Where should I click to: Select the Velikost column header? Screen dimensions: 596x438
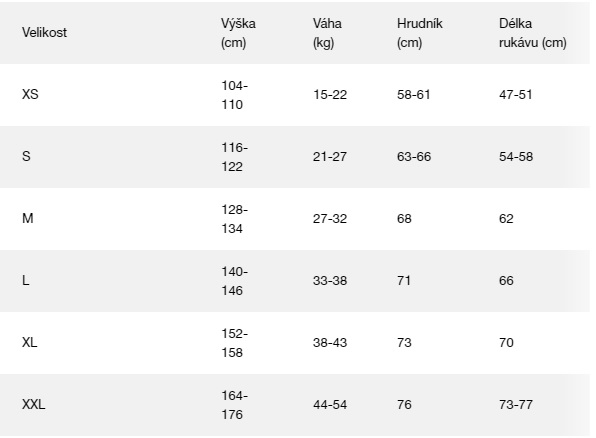[44, 32]
